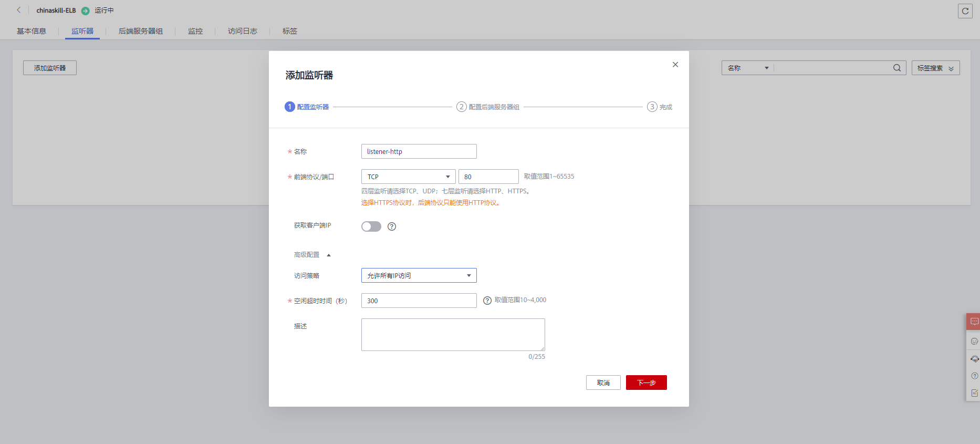This screenshot has width=980, height=444.
Task: Open the TCP frontend protocol dropdown
Action: pyautogui.click(x=409, y=177)
